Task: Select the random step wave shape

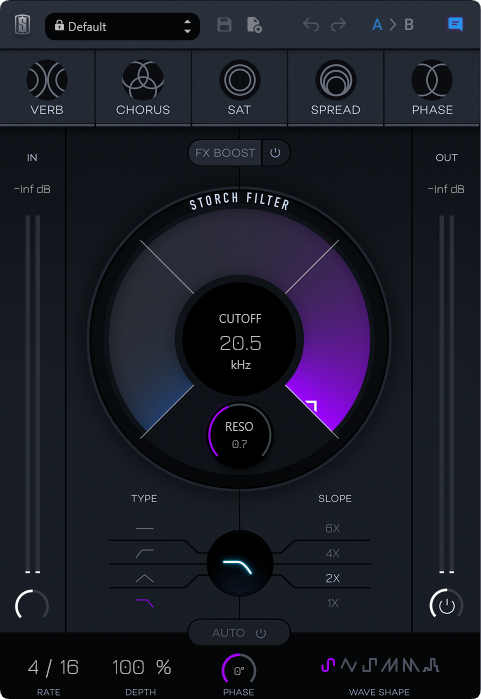Action: tap(431, 665)
